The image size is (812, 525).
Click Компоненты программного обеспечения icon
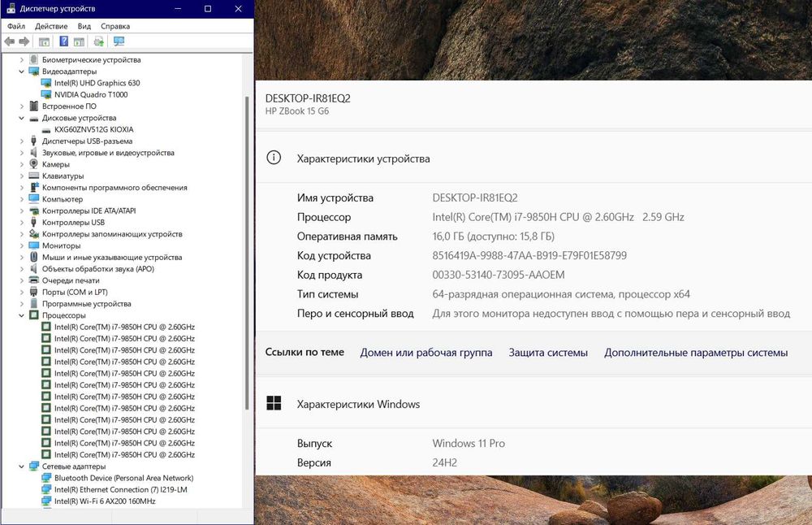33,187
